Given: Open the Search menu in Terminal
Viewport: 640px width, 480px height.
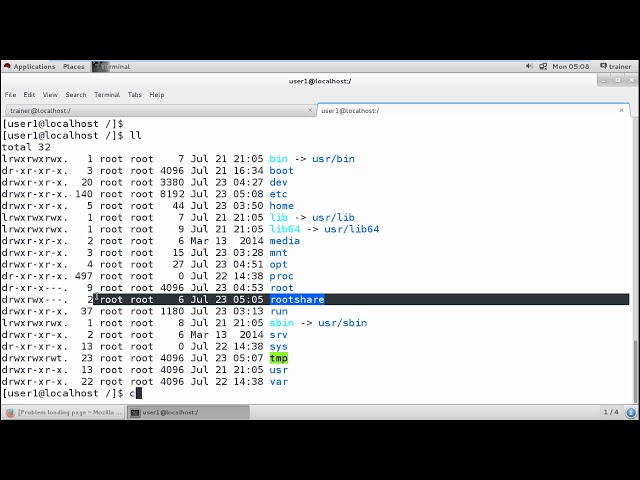Looking at the screenshot, I should [x=76, y=95].
